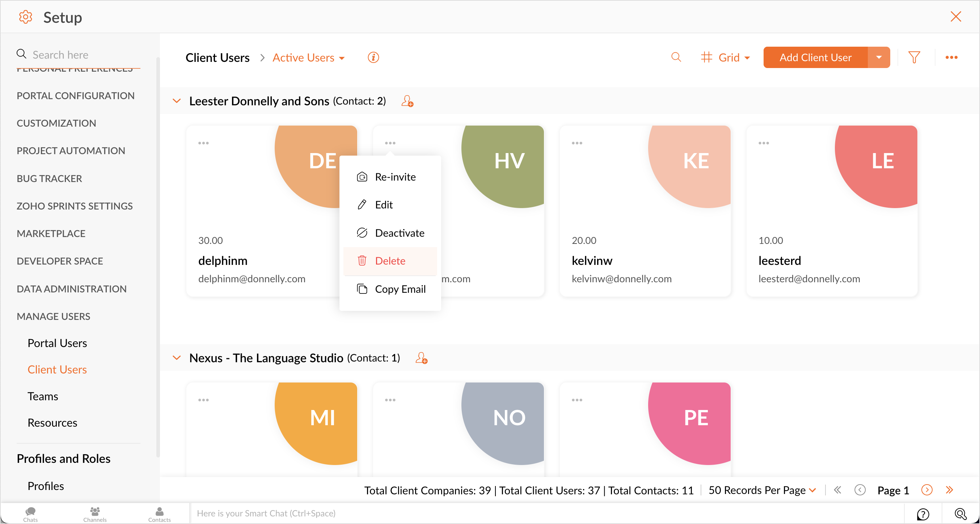Open Channels in the bottom bar
This screenshot has height=524, width=980.
tap(95, 514)
